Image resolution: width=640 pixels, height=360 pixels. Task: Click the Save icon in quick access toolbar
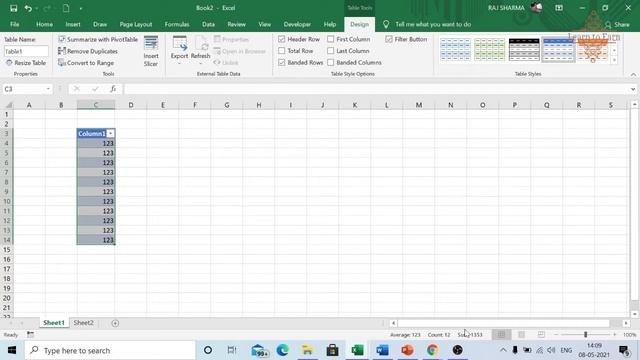13,8
